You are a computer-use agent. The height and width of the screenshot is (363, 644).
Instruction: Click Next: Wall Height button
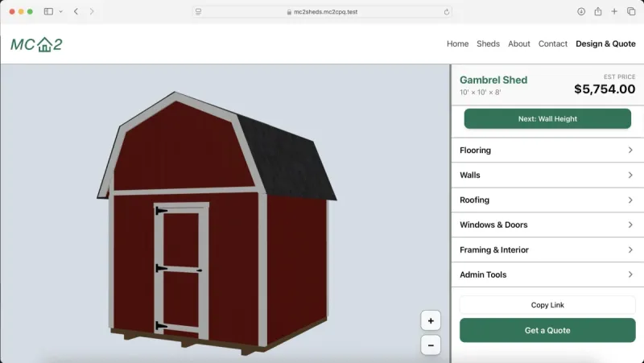pos(547,118)
